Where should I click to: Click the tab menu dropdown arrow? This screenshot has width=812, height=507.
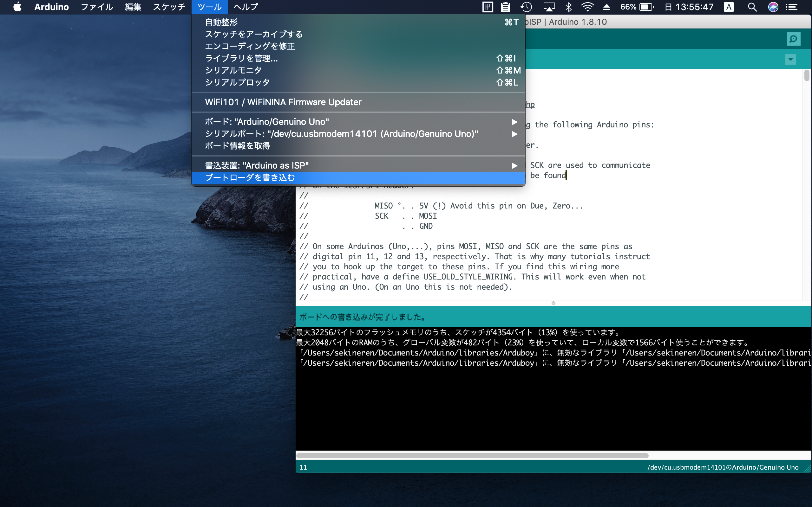point(790,59)
